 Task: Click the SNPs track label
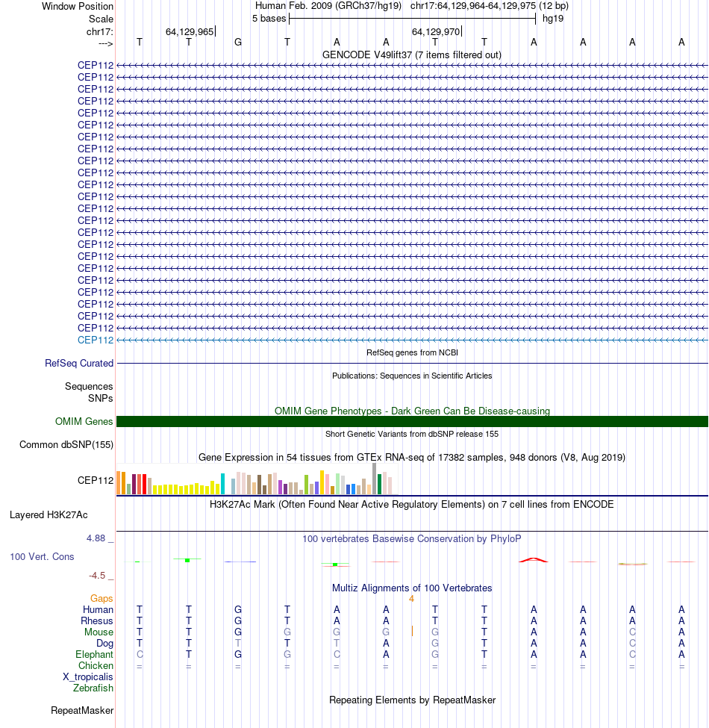pyautogui.click(x=100, y=399)
